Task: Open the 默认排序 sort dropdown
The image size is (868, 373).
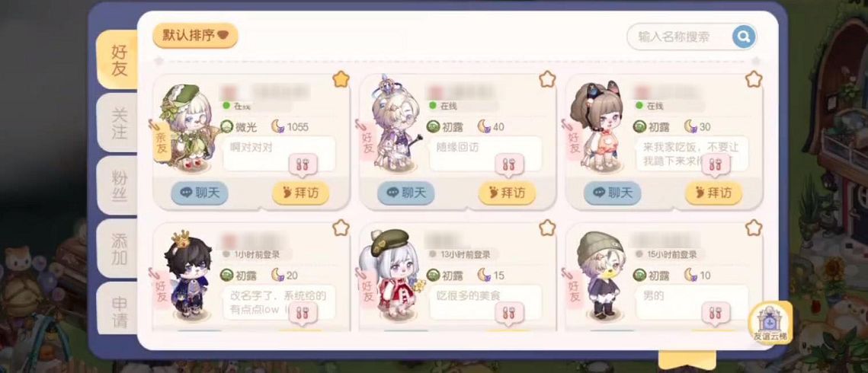Action: 195,35
